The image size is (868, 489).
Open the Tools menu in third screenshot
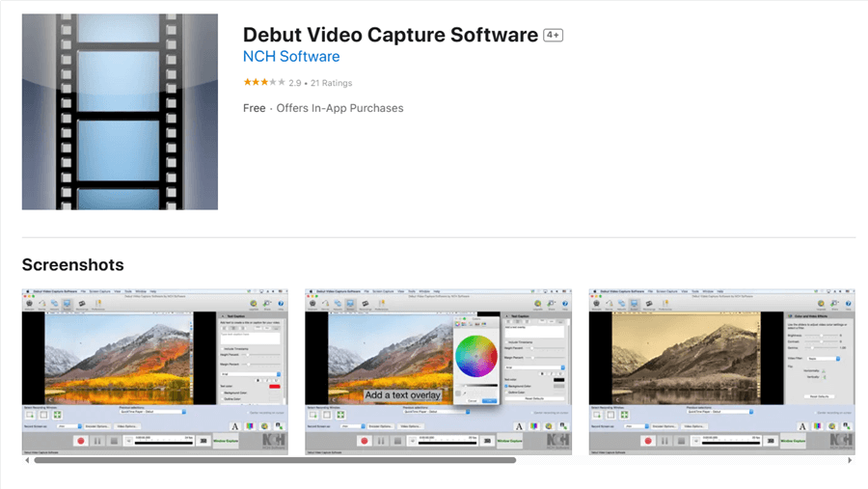point(692,290)
